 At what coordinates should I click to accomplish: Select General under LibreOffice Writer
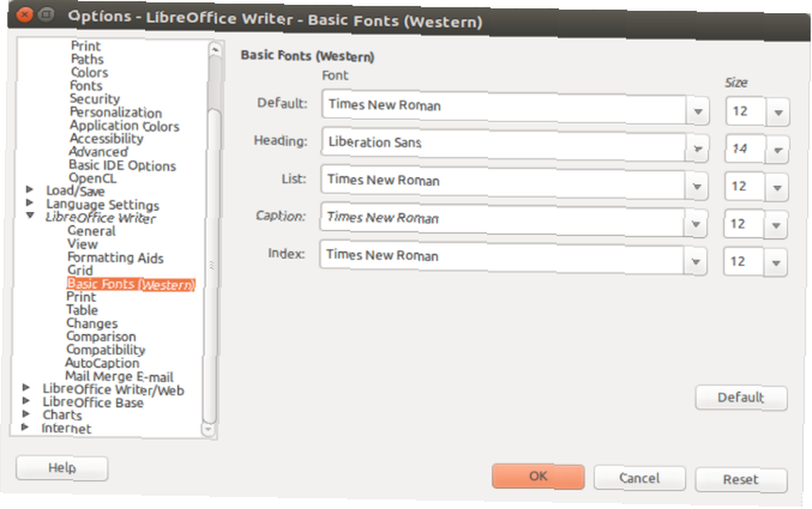(x=91, y=231)
